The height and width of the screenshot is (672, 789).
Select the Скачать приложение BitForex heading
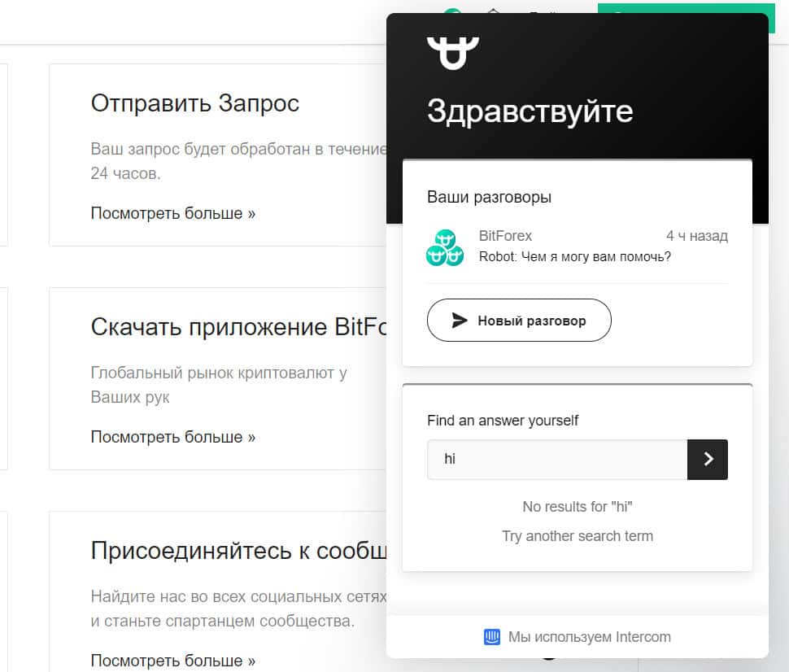[238, 327]
